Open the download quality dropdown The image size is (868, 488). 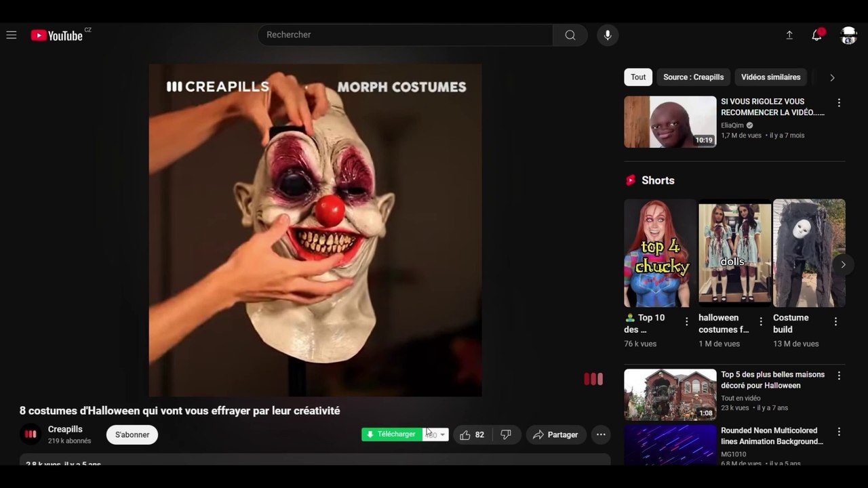(436, 434)
